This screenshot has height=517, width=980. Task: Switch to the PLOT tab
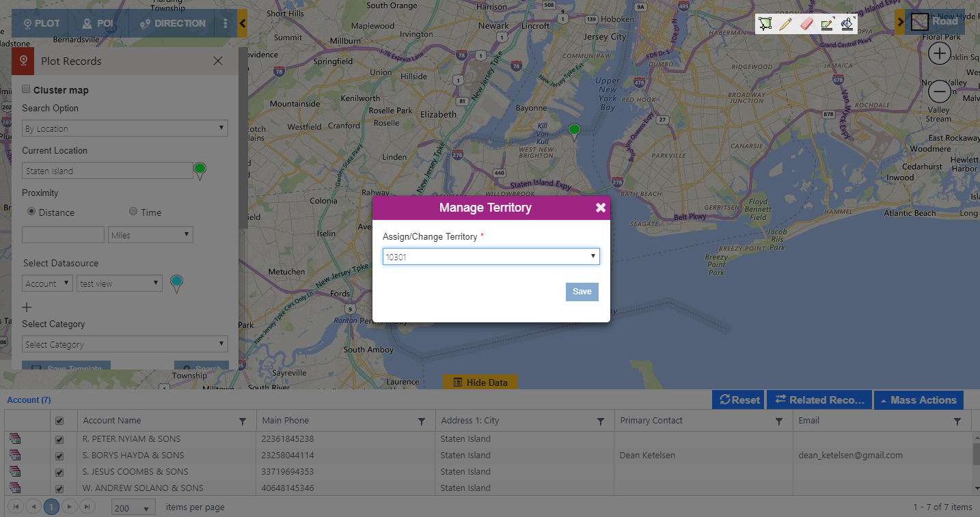(41, 23)
